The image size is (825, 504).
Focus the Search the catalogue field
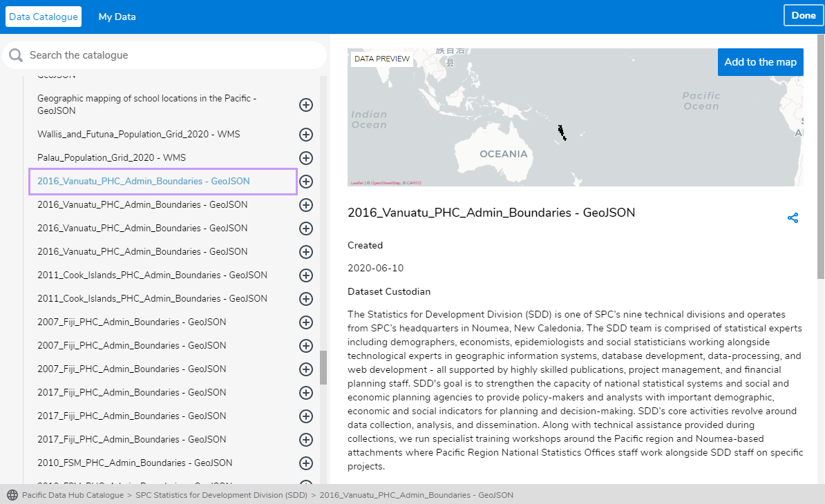pos(164,55)
